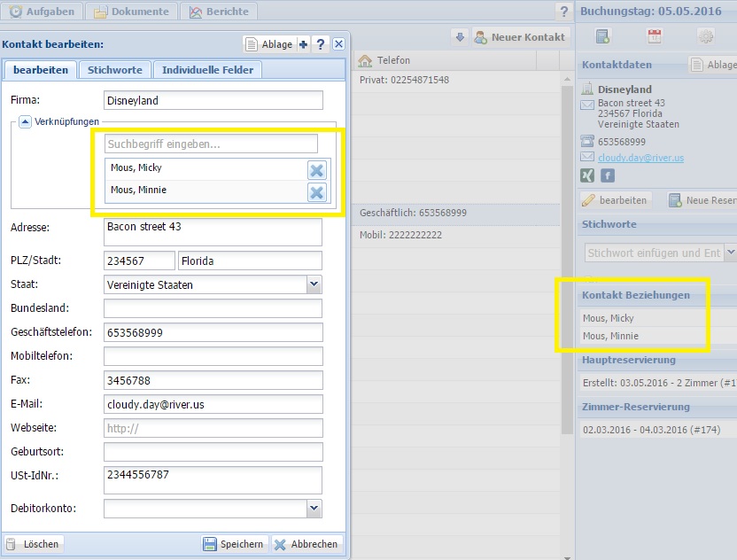Click the help question mark in dialog header

click(321, 44)
